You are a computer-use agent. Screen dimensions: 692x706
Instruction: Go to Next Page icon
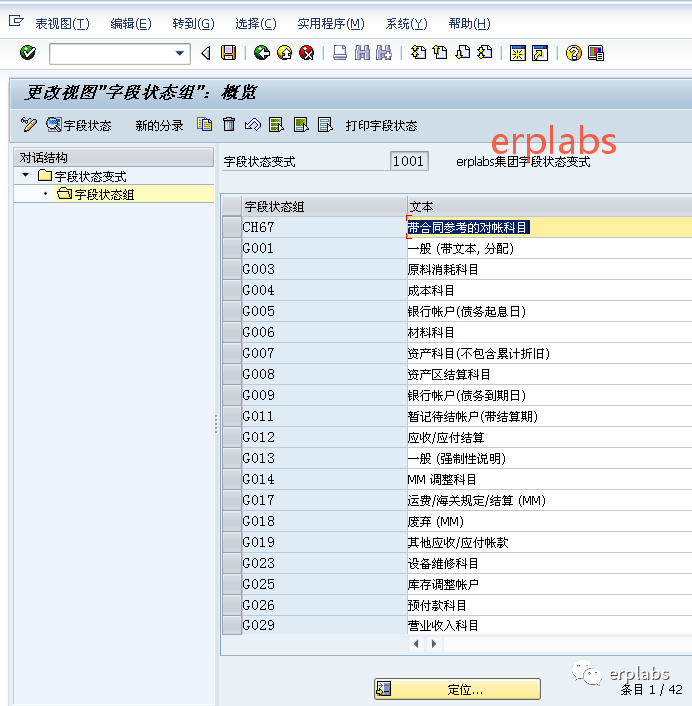coord(463,53)
